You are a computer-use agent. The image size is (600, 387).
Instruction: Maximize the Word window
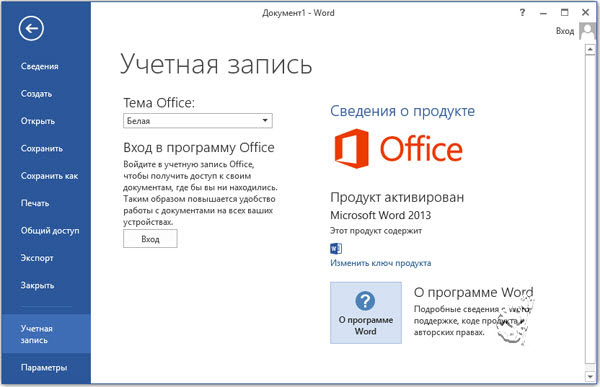pos(564,13)
